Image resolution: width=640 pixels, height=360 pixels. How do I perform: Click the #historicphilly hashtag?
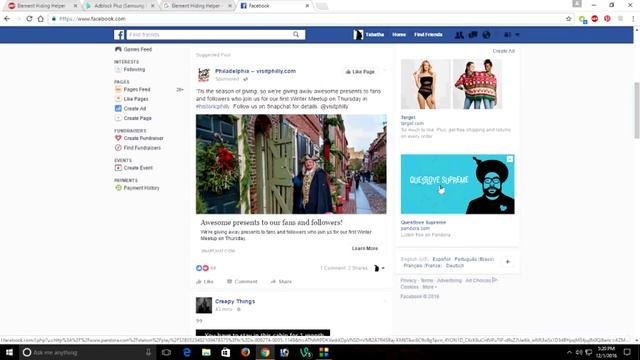tap(213, 106)
